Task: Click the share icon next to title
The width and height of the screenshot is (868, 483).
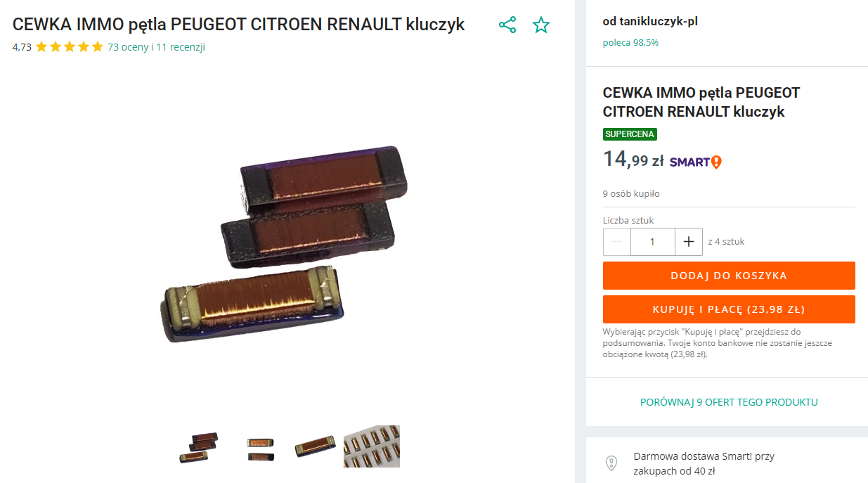Action: (x=507, y=25)
